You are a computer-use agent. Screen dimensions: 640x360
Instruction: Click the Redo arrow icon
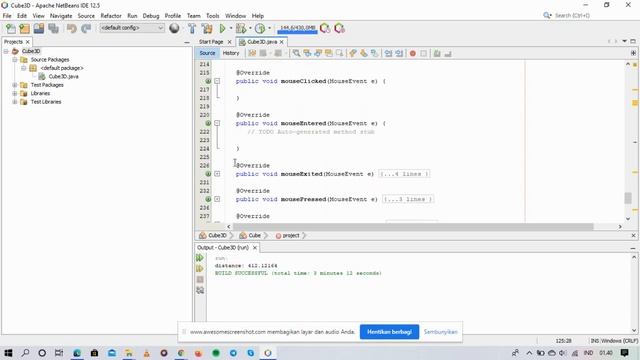tap(86, 28)
